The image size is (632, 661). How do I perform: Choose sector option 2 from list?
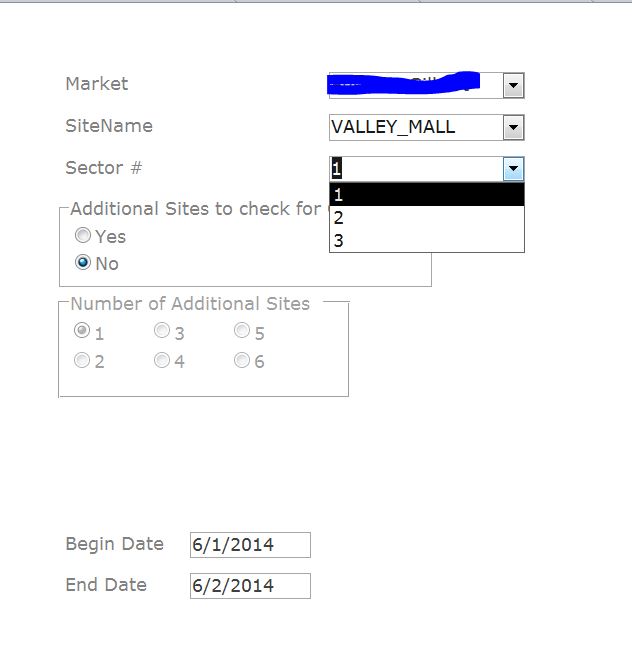point(426,218)
